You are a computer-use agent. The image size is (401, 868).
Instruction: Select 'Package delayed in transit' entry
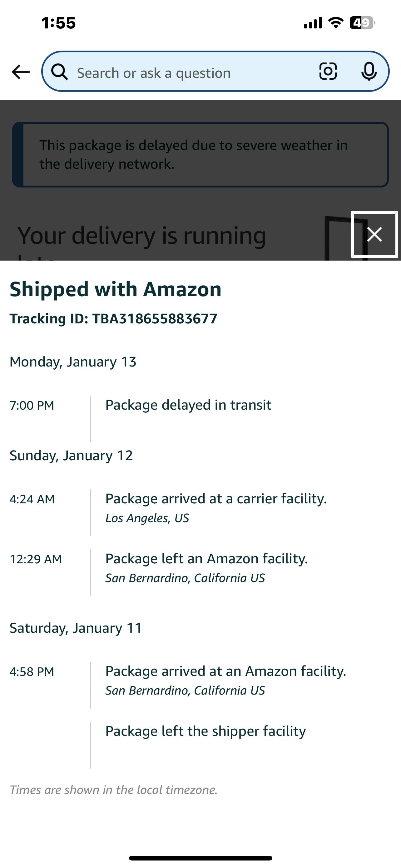point(188,405)
